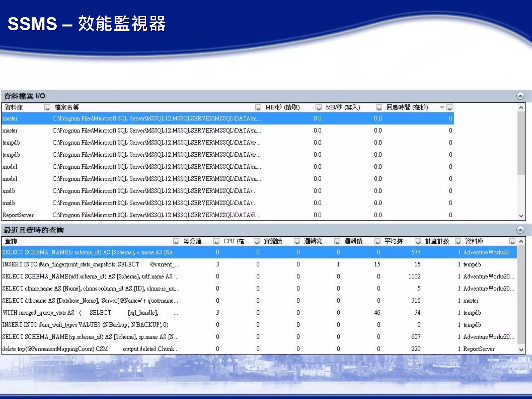532x399 pixels.
Task: Select query SELECT SCHEMA_NAME(sp.schema_id)
Action: pos(259,337)
